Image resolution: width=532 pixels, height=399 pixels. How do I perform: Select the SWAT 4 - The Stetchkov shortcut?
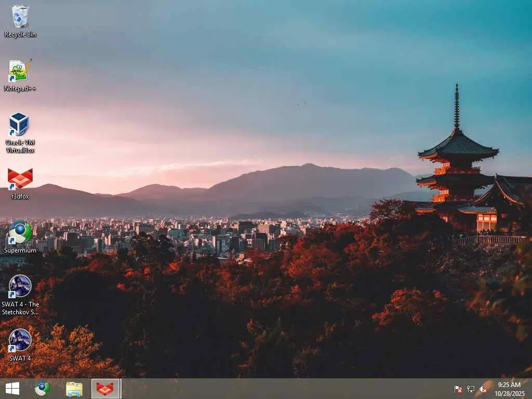[x=20, y=295]
